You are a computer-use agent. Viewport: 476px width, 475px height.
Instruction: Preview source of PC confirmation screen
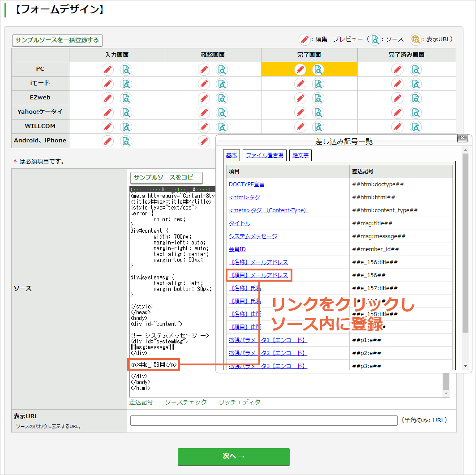click(x=222, y=70)
